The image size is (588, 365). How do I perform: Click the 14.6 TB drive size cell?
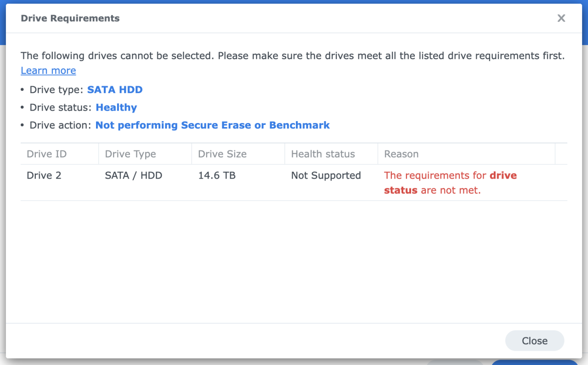pos(217,175)
